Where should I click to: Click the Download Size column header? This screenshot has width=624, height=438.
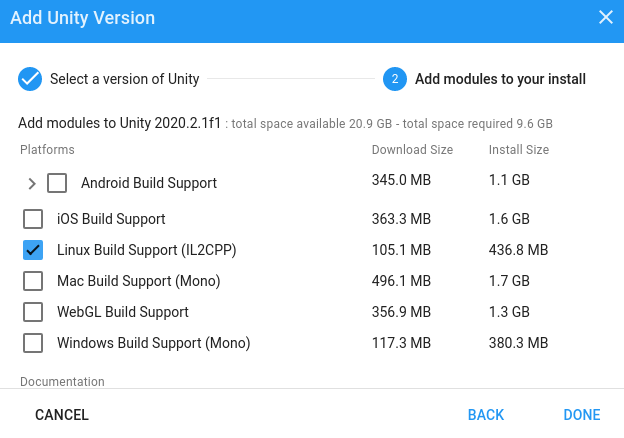[x=412, y=150]
